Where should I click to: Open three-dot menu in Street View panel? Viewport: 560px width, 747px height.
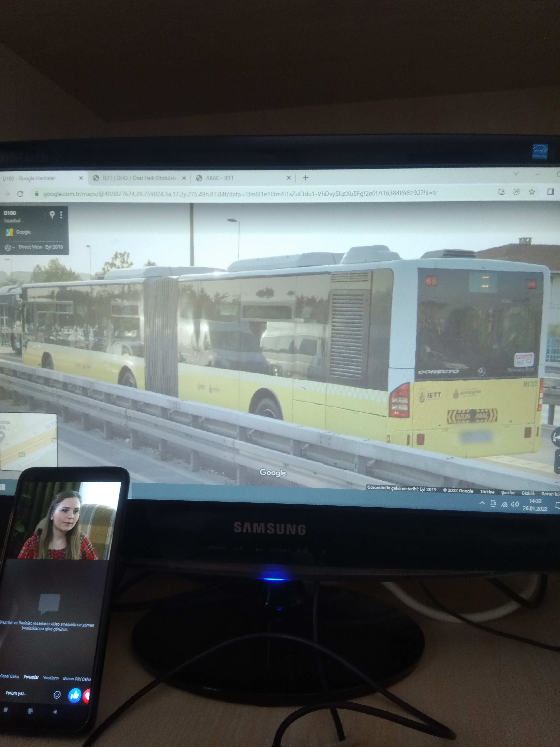[61, 215]
